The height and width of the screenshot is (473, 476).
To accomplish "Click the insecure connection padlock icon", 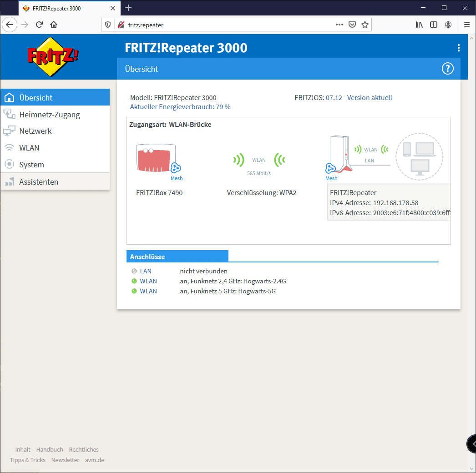I will tap(121, 25).
